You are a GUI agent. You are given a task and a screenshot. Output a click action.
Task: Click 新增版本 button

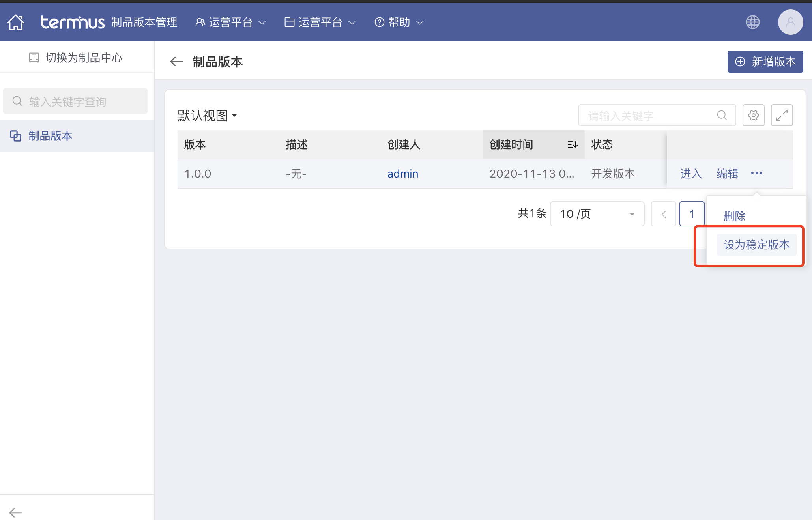coord(765,62)
